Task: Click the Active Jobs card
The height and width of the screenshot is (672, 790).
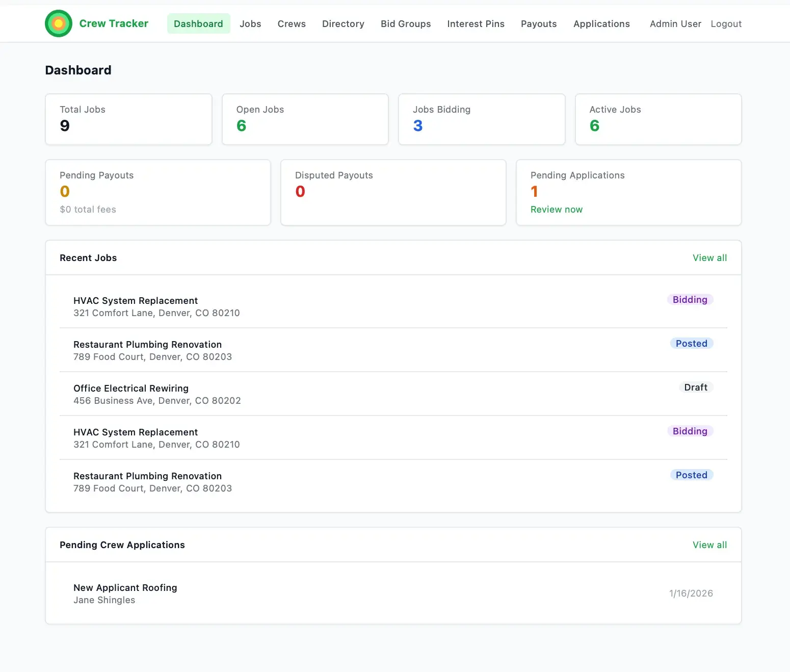Action: [x=659, y=119]
